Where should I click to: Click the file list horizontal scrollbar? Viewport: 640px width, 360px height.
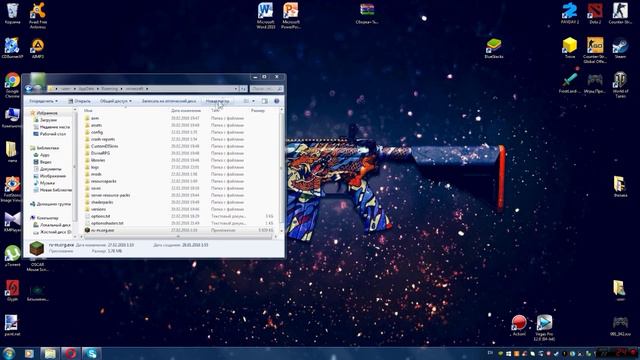[x=178, y=236]
